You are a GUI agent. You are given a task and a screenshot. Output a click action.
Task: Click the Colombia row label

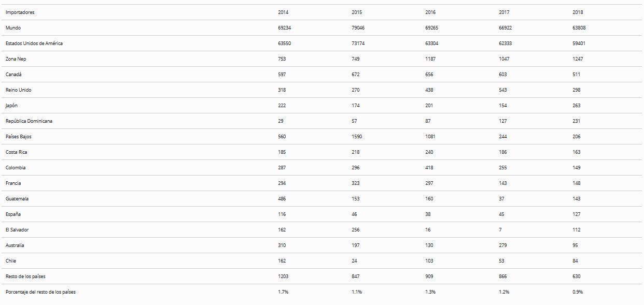click(x=16, y=168)
